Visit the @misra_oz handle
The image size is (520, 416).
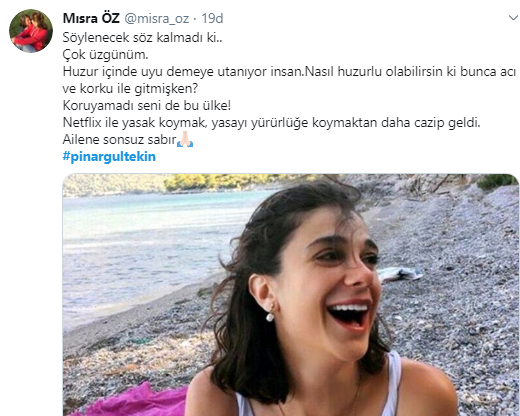tap(157, 19)
